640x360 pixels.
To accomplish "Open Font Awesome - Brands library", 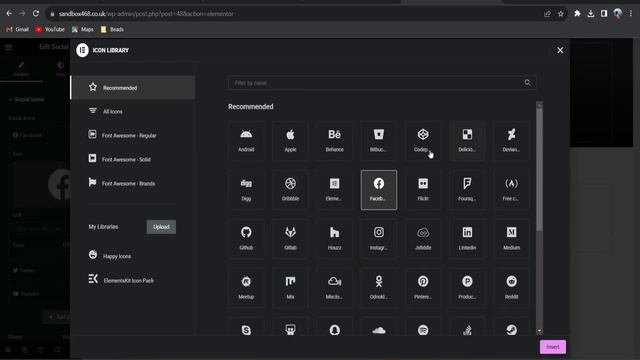I will (133, 183).
